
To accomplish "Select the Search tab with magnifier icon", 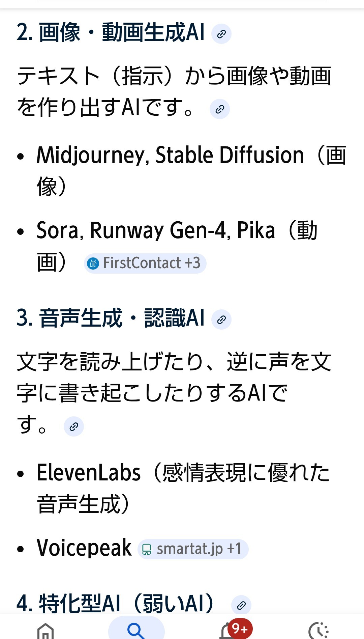I will tap(136, 630).
